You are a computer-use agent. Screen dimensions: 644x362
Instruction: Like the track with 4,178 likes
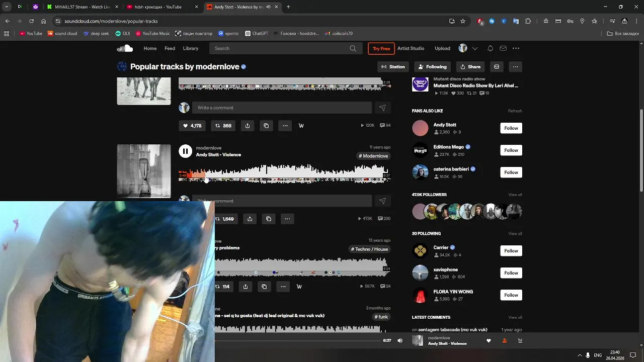tap(192, 126)
